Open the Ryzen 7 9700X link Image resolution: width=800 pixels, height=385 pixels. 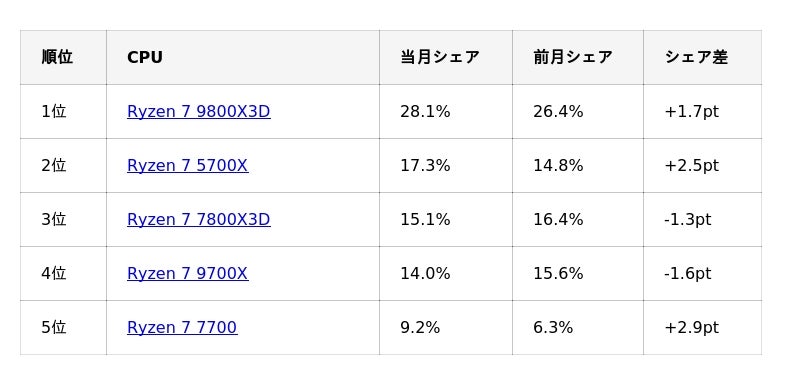point(187,274)
